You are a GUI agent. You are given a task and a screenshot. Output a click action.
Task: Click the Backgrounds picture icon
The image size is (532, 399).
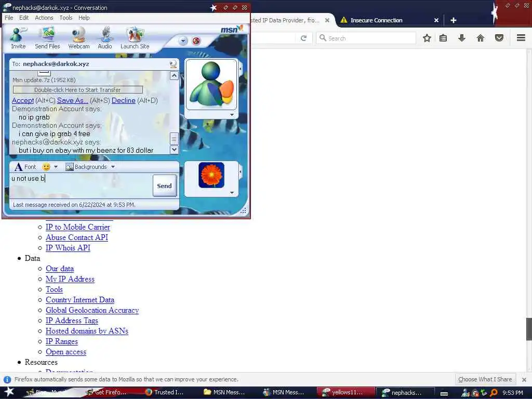[70, 167]
